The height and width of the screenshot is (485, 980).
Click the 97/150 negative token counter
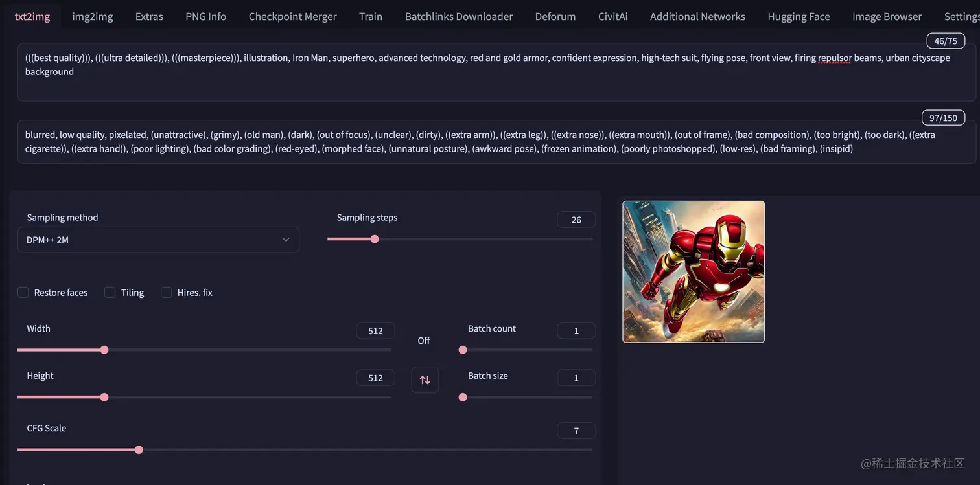coord(943,118)
